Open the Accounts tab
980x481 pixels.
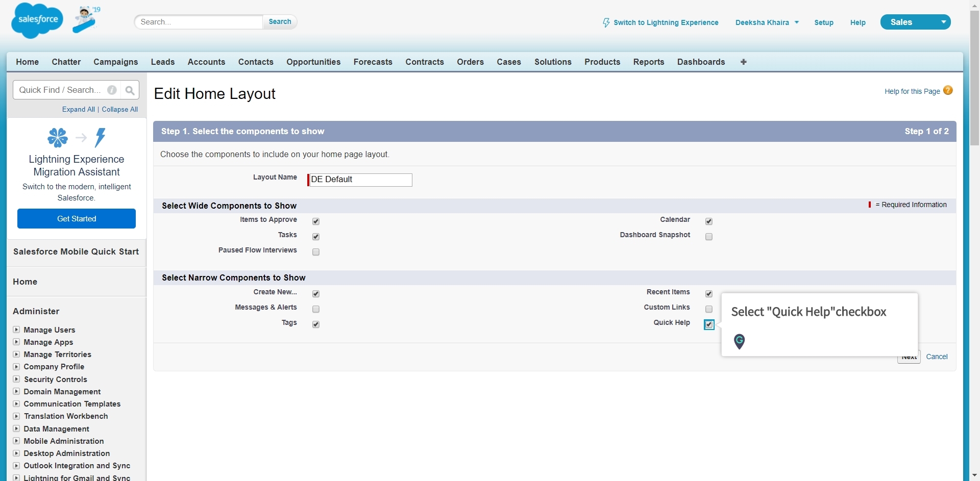pyautogui.click(x=206, y=62)
